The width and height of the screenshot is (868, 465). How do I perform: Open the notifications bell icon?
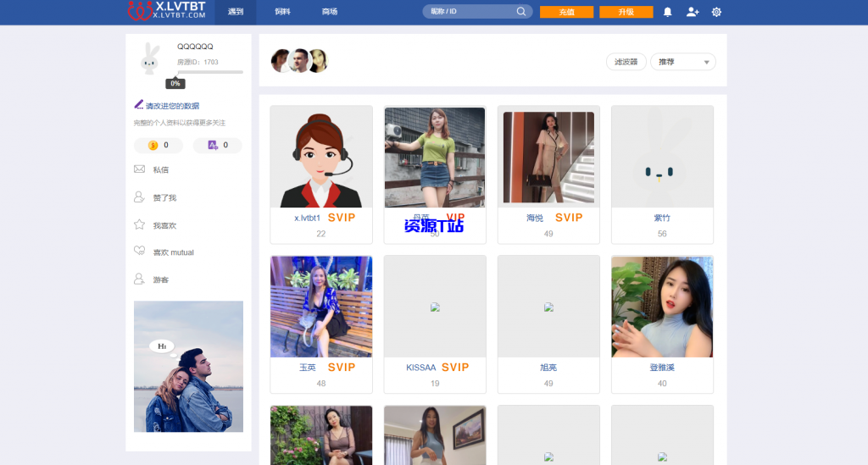pyautogui.click(x=667, y=12)
